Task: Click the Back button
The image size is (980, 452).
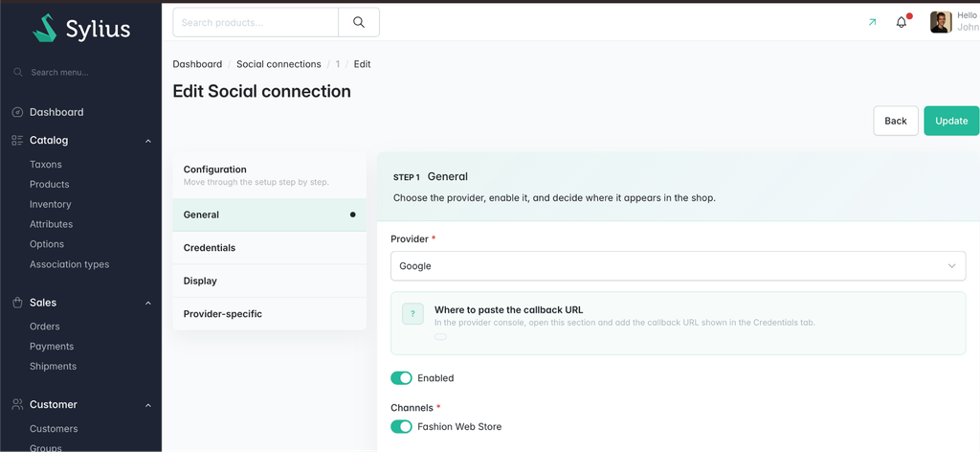Action: point(896,121)
